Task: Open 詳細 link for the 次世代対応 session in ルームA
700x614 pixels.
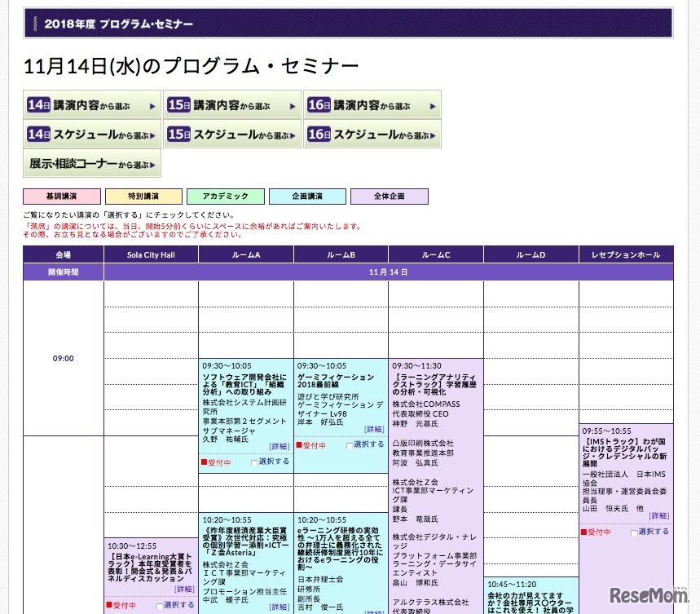Action: pos(280,605)
